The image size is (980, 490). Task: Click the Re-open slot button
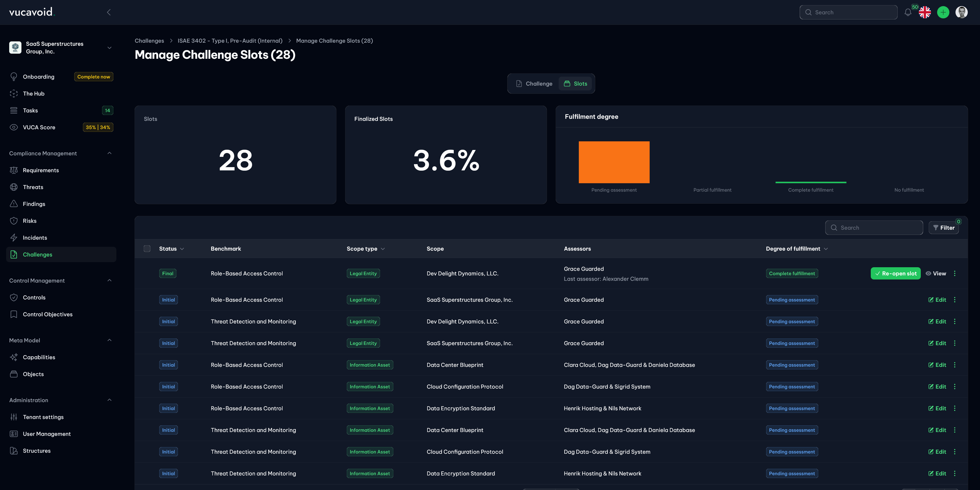(896, 273)
